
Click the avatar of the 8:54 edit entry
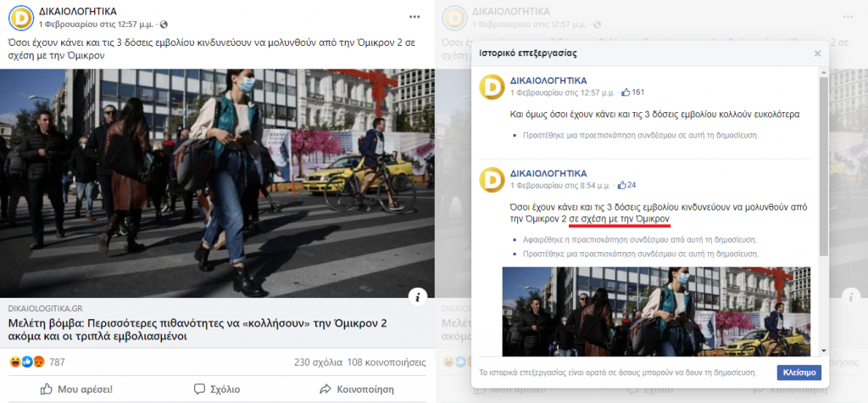click(492, 179)
